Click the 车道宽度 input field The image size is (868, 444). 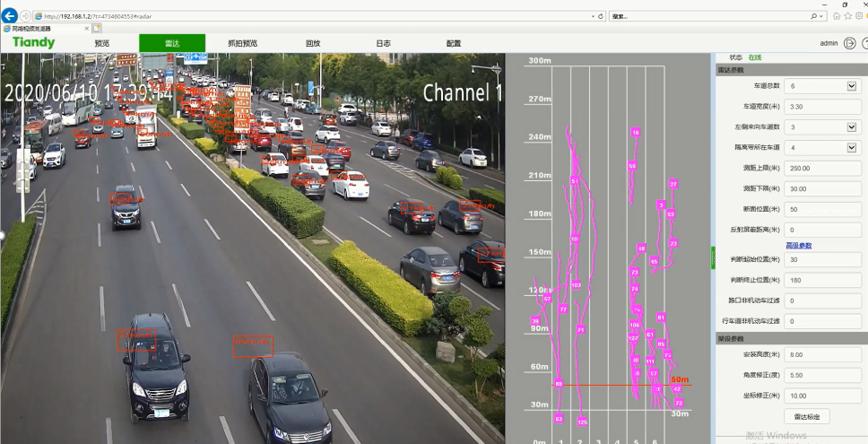click(823, 107)
